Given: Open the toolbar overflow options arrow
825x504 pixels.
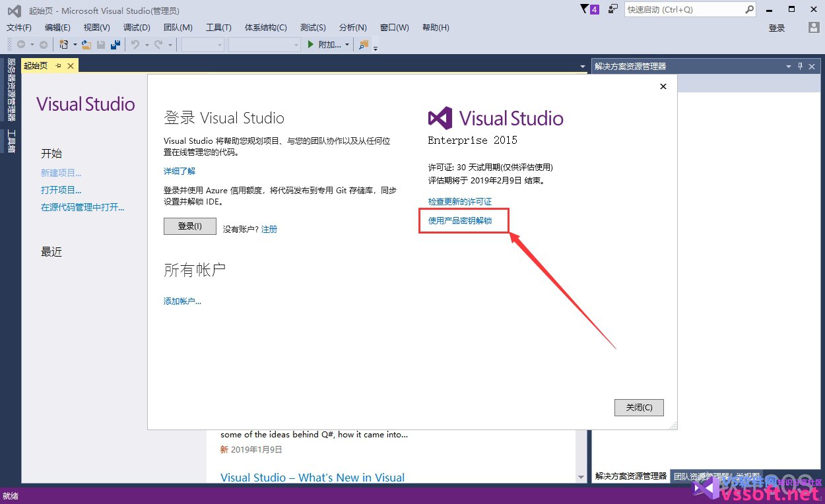Looking at the screenshot, I should tap(376, 47).
